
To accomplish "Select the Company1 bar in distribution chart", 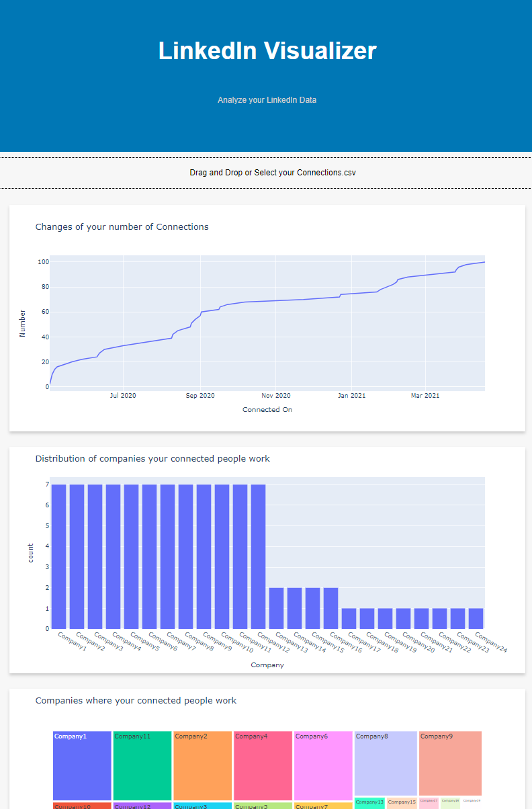I will pos(59,556).
